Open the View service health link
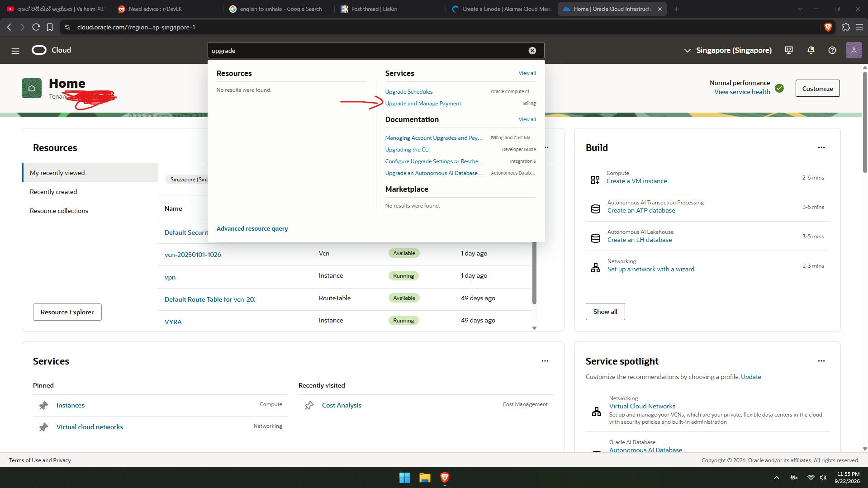 point(742,92)
